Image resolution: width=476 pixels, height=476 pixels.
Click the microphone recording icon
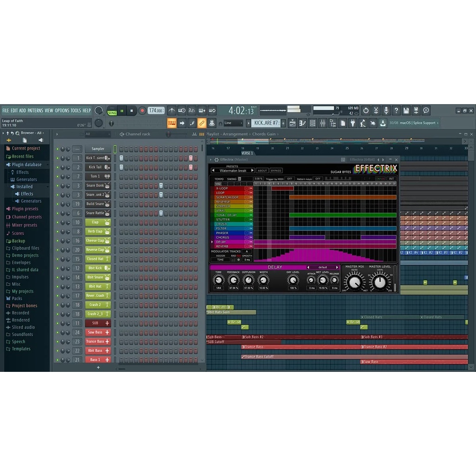pyautogui.click(x=386, y=111)
